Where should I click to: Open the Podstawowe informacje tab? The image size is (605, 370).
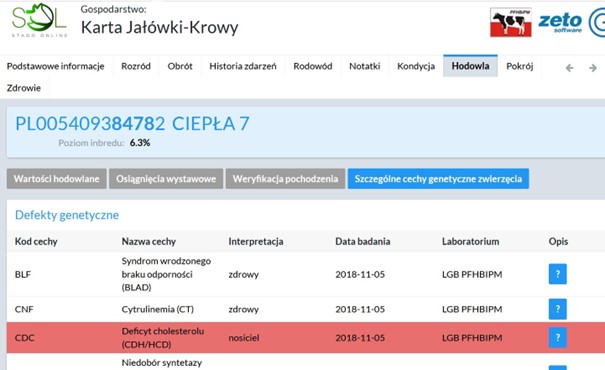coord(56,66)
